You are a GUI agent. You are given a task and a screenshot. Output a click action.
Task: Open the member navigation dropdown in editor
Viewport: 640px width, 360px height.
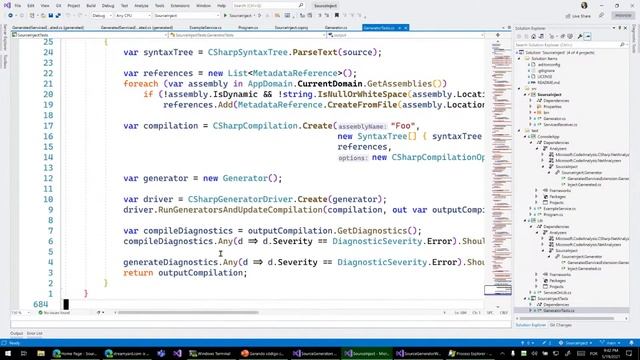(406, 36)
